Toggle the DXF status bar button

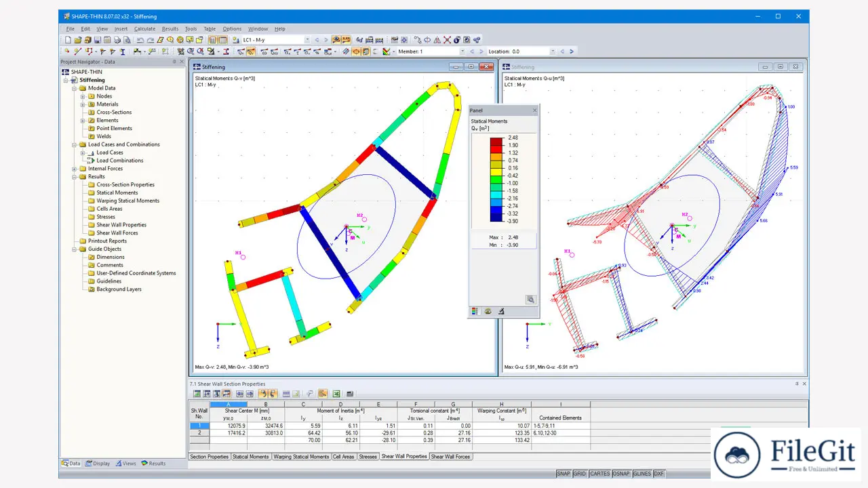(658, 474)
